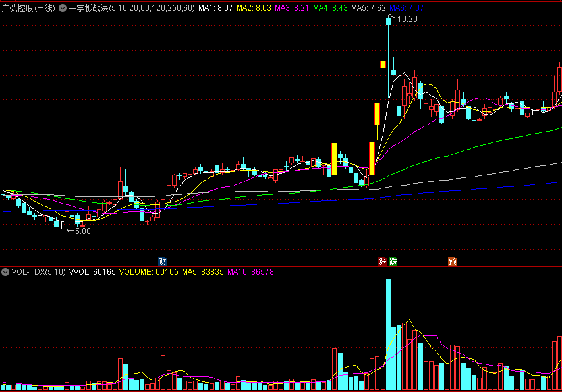This screenshot has height=392, width=562.
Task: Click the MA2: 8.03 yellow label
Action: point(254,8)
